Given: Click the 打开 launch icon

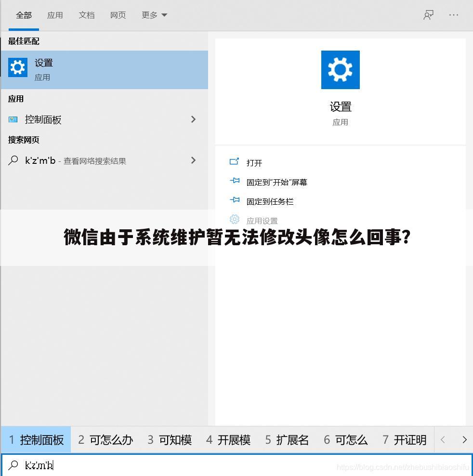Looking at the screenshot, I should [x=234, y=161].
